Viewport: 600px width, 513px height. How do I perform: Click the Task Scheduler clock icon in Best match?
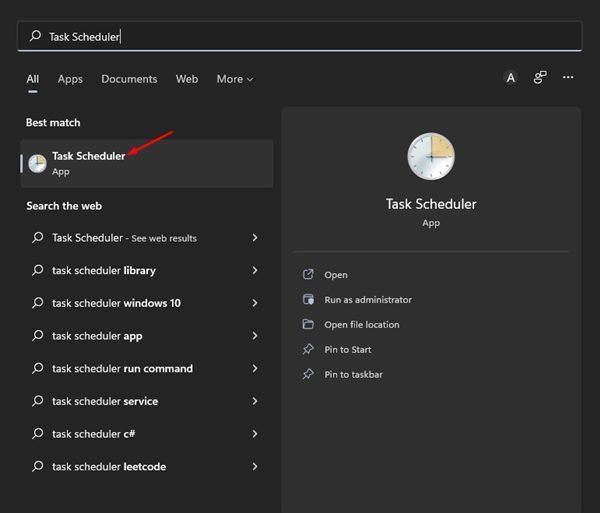click(38, 164)
